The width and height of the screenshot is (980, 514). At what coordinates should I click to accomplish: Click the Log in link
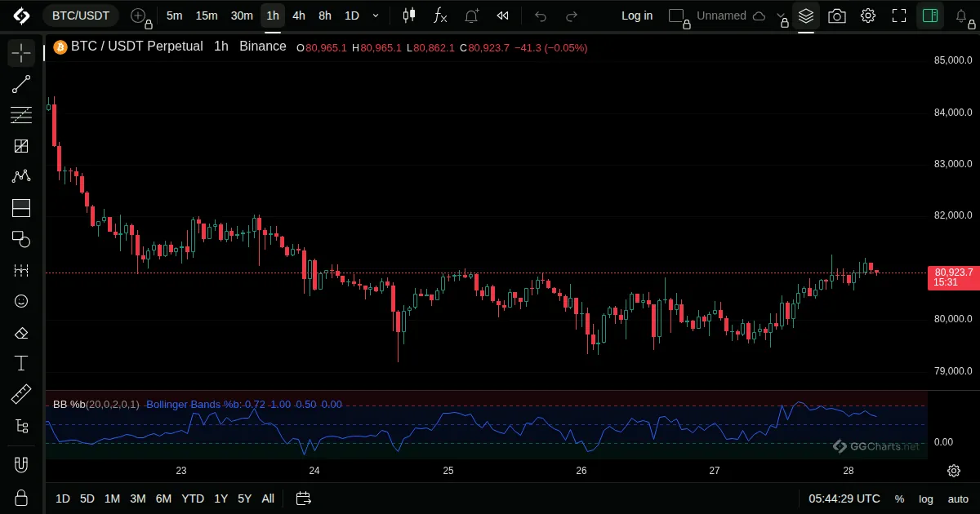pos(637,16)
